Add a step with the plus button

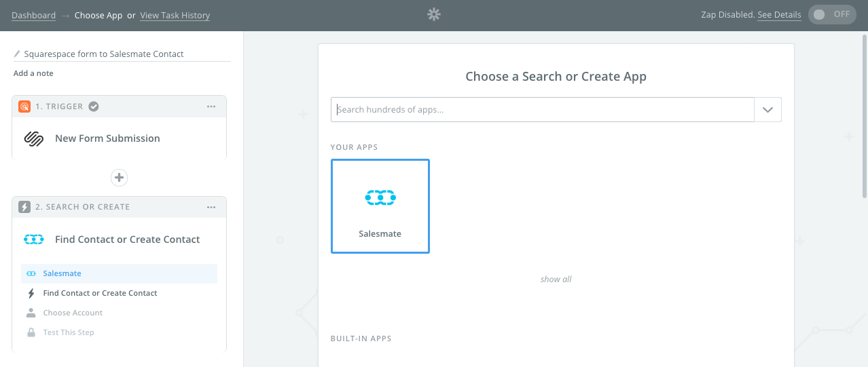[119, 178]
